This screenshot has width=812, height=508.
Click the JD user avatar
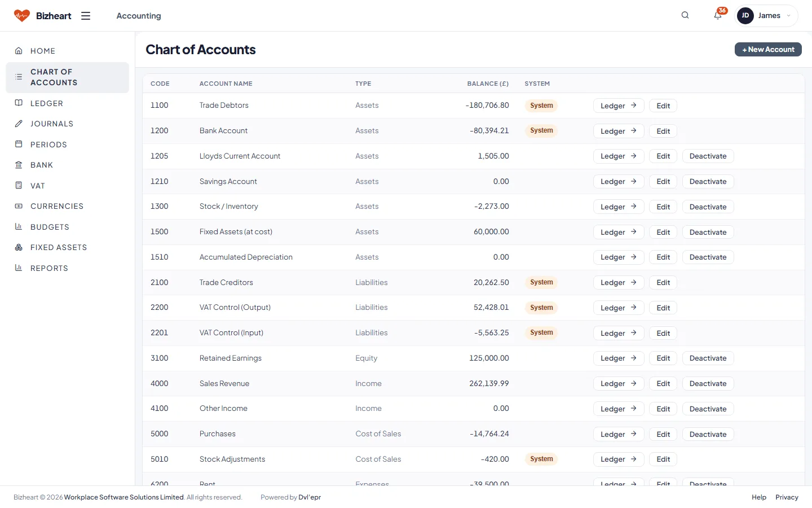pyautogui.click(x=745, y=16)
